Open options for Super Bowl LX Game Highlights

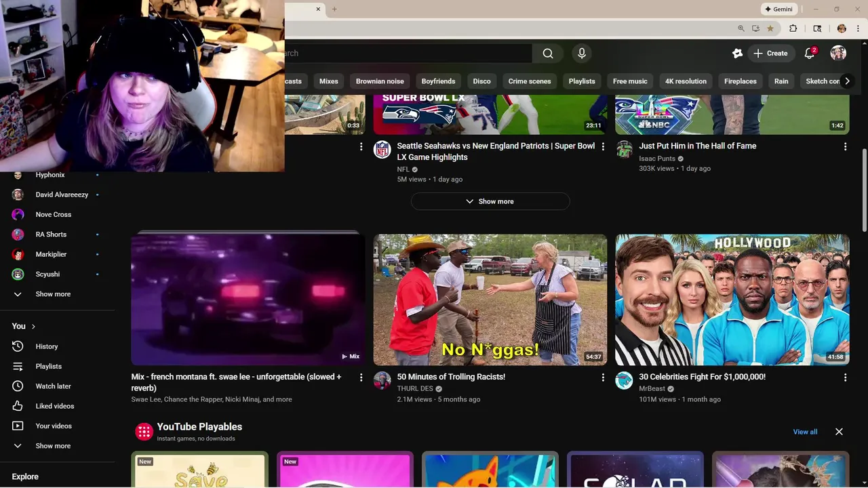point(603,146)
